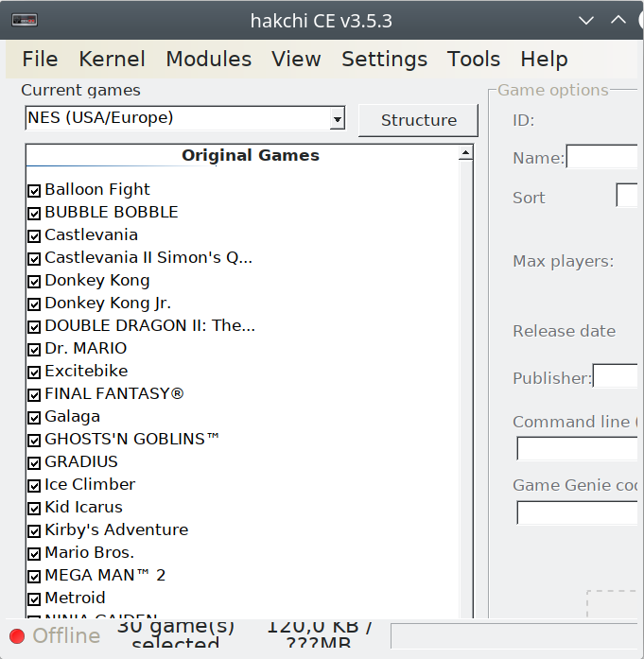This screenshot has height=659, width=644.
Task: Click the title bar down-chevron button
Action: (586, 20)
